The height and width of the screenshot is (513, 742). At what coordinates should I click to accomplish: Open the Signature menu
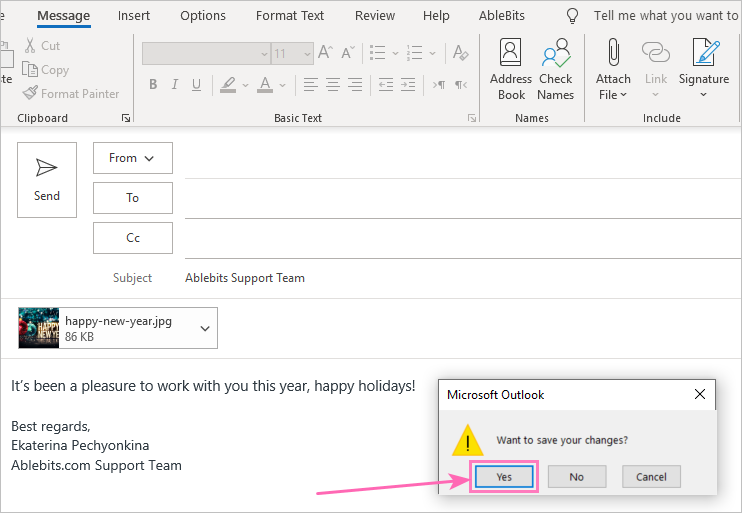[x=704, y=69]
